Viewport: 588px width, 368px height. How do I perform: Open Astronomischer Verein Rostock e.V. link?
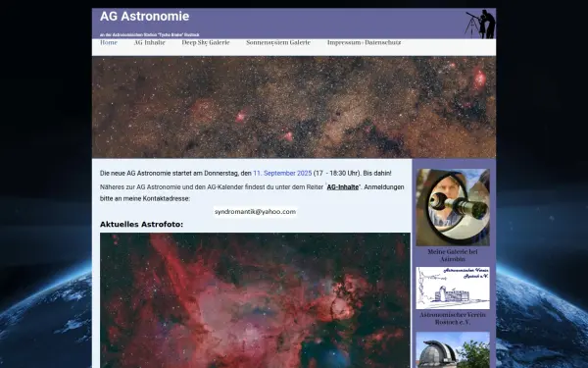tap(453, 318)
